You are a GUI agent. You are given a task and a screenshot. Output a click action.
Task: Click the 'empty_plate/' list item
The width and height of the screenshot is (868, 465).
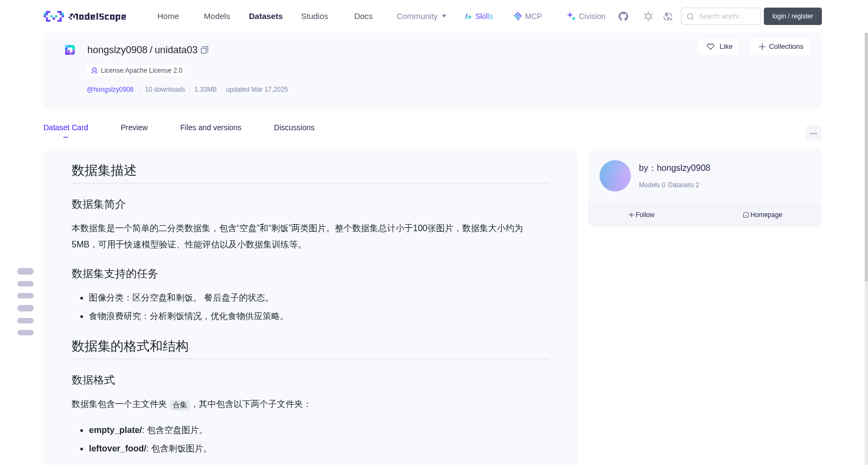(x=148, y=430)
